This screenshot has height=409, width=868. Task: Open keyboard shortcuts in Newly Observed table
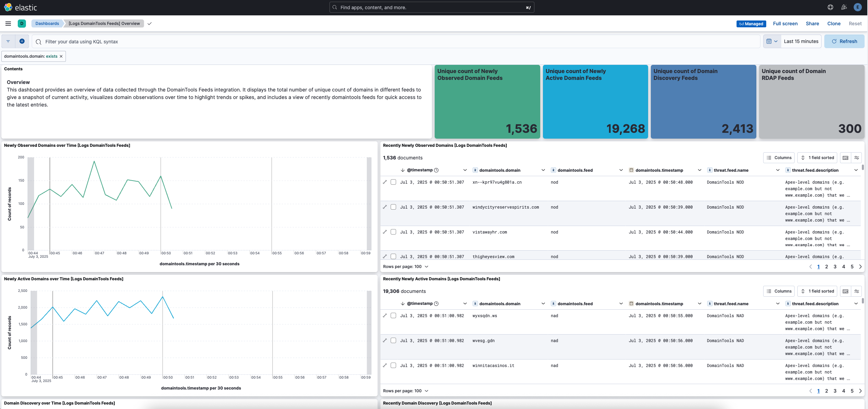point(845,158)
